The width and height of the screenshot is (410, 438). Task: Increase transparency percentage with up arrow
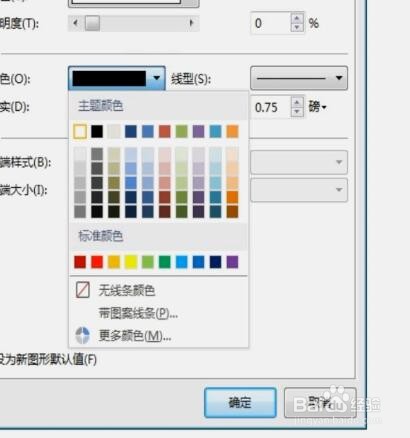pos(297,18)
